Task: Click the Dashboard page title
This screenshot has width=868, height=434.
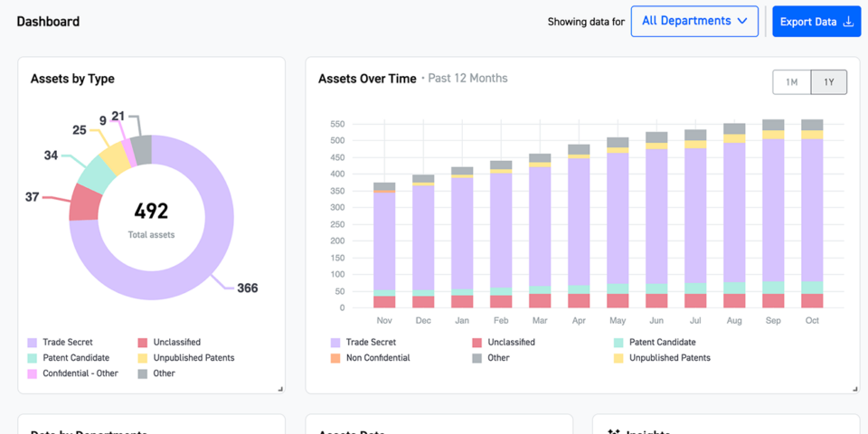Action: (x=48, y=22)
